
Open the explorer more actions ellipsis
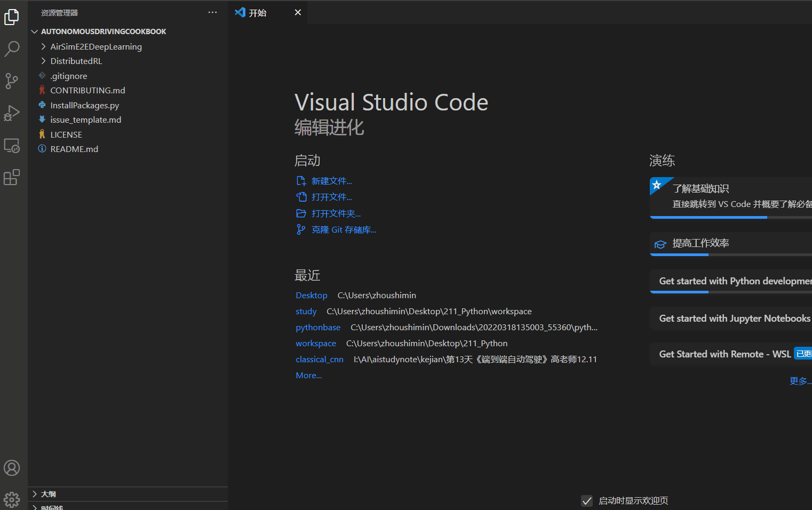click(x=212, y=12)
